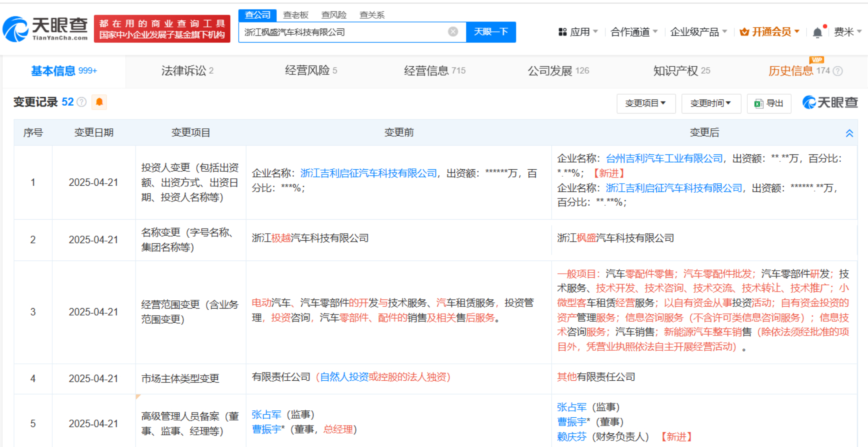Open the 经营信息 715 tab
Screen dimensions: 868x447
point(435,71)
